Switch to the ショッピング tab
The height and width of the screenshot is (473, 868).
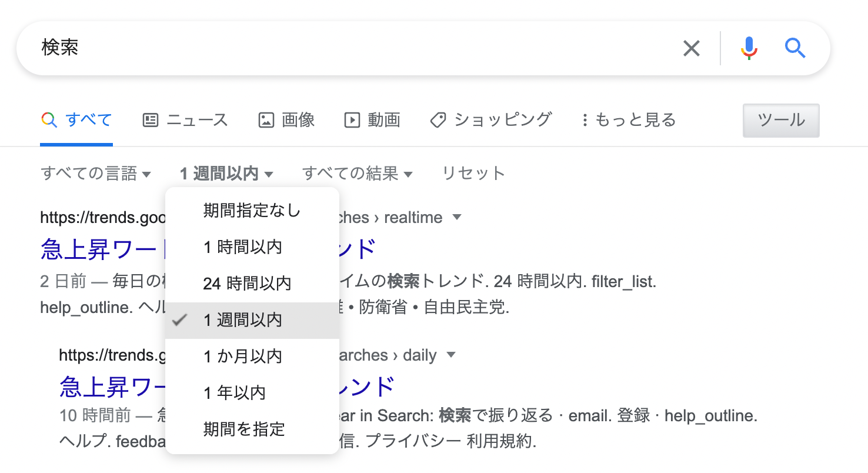491,120
